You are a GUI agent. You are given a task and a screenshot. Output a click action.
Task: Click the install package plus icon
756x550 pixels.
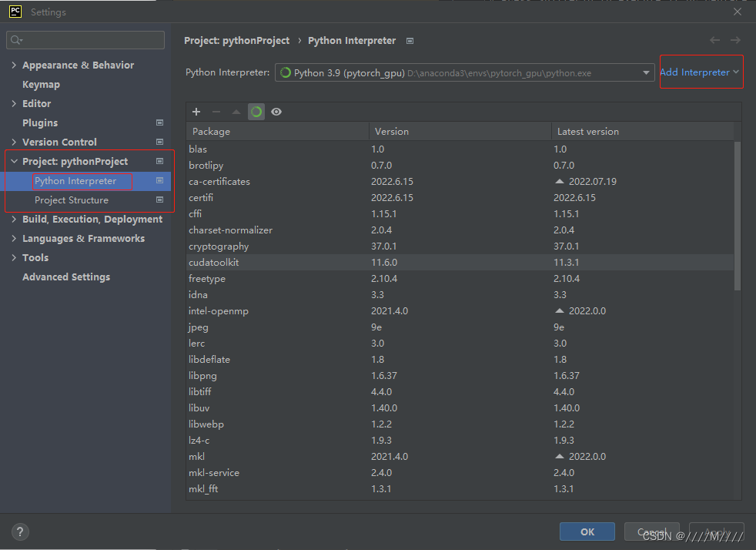point(196,112)
